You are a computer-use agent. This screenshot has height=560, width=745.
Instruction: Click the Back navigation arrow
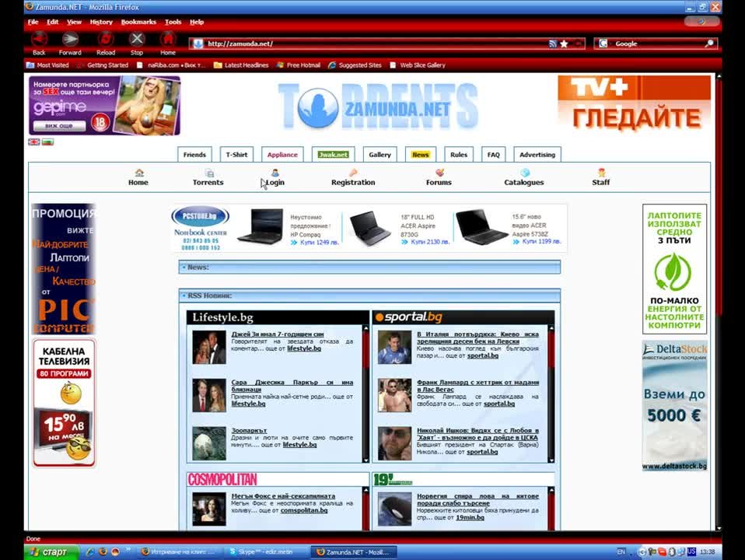point(39,39)
